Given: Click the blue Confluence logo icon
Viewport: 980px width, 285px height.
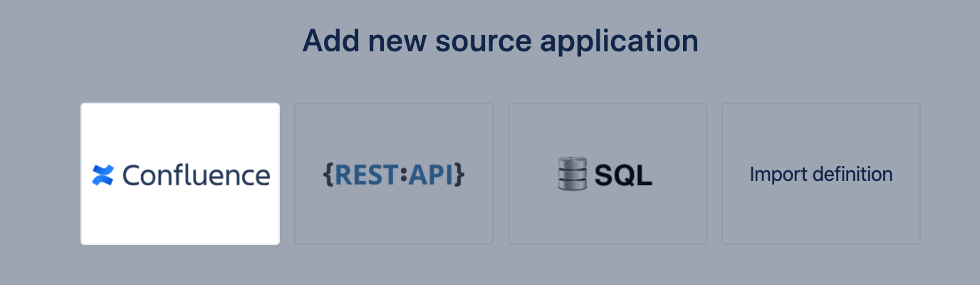Looking at the screenshot, I should 103,175.
